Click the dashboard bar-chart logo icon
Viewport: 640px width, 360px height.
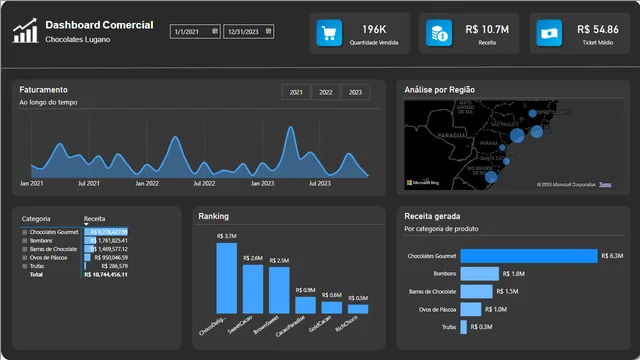[25, 31]
